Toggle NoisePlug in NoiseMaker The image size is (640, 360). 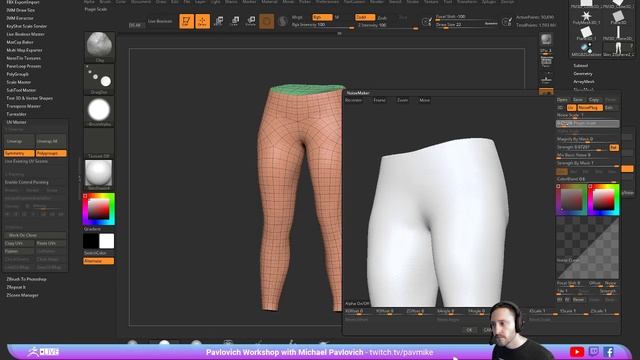click(x=590, y=108)
